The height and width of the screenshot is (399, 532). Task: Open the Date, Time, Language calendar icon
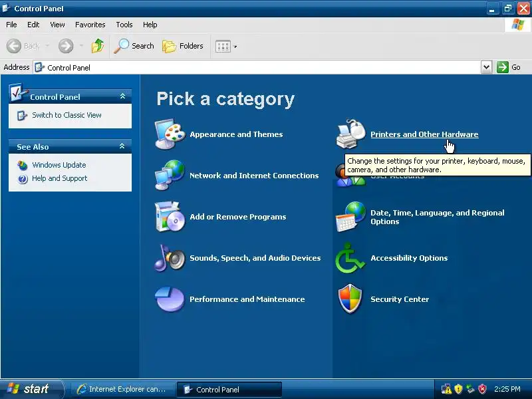350,217
